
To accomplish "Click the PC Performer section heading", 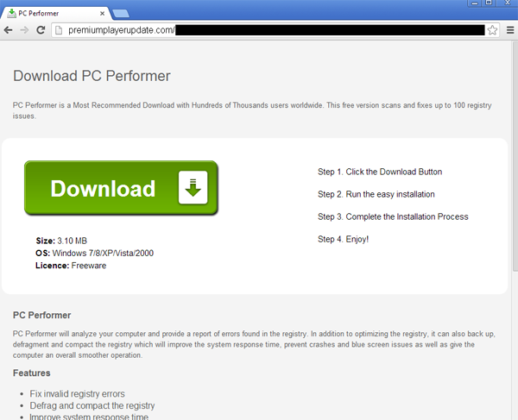I will pyautogui.click(x=41, y=315).
